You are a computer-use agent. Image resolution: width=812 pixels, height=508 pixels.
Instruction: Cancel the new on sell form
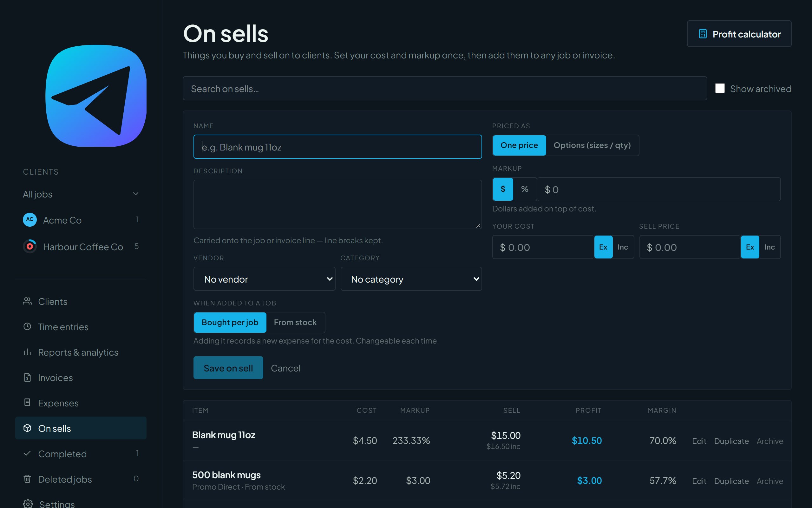click(285, 368)
